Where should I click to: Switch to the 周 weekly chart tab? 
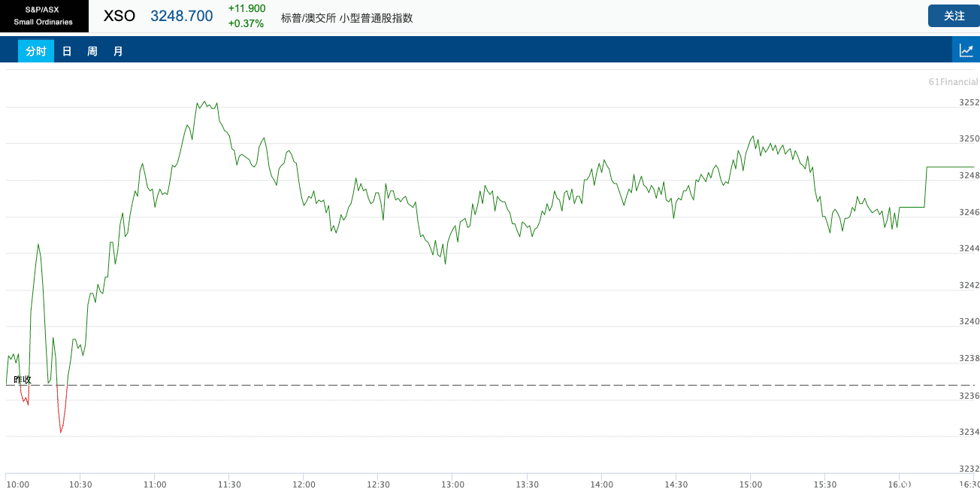[92, 51]
